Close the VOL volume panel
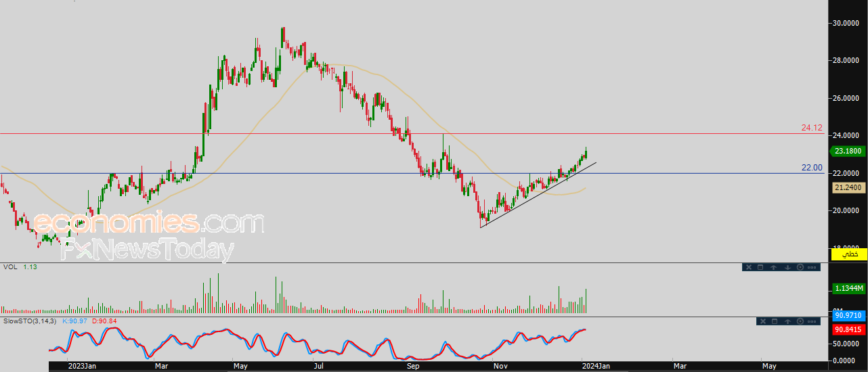Screen dimensions: 868x372 749,267
